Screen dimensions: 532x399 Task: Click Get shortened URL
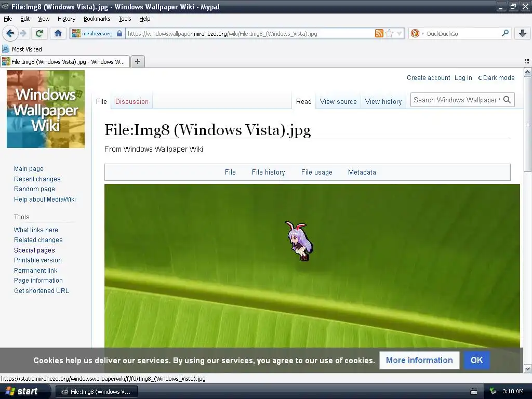coord(42,291)
